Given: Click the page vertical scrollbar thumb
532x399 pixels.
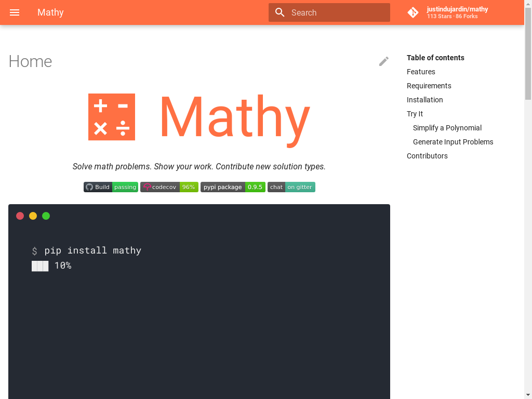Looking at the screenshot, I should pyautogui.click(x=528, y=54).
